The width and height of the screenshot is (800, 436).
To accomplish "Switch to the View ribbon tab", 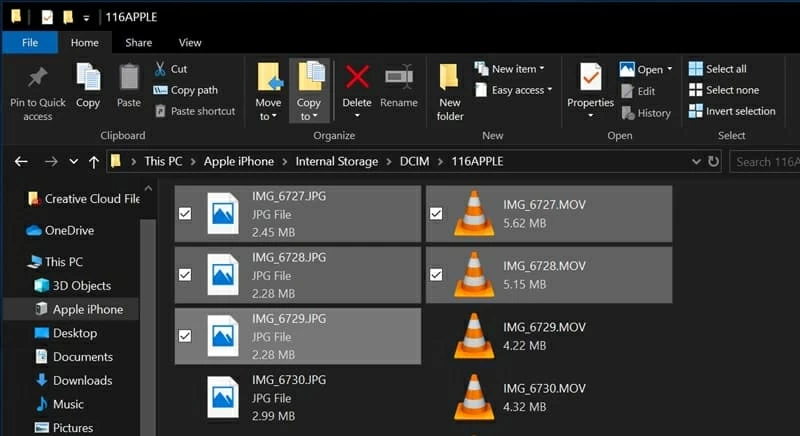I will pos(190,43).
